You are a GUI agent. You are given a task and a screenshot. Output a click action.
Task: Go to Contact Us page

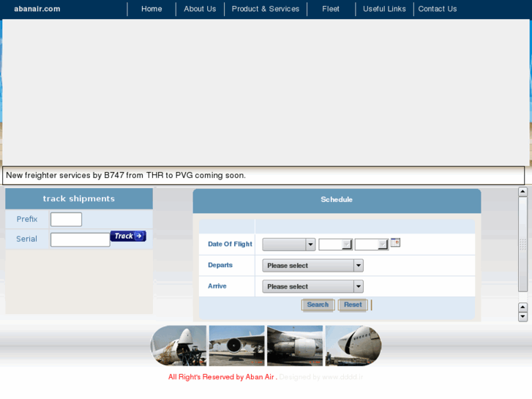coord(438,9)
